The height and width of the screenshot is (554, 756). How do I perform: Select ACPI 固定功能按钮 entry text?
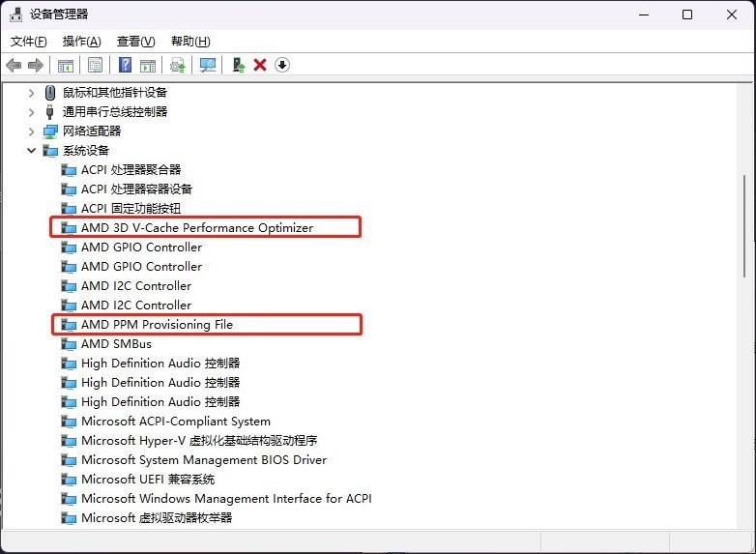(131, 208)
